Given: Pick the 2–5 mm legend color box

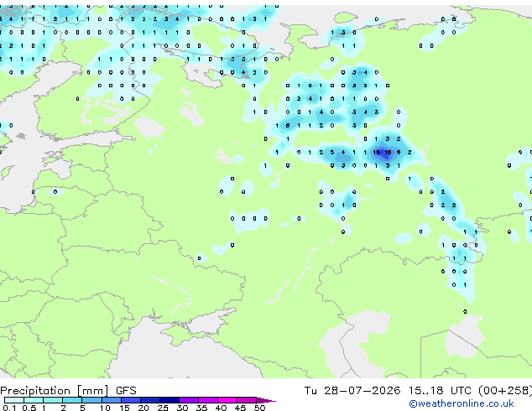Looking at the screenshot, I should pyautogui.click(x=72, y=400).
